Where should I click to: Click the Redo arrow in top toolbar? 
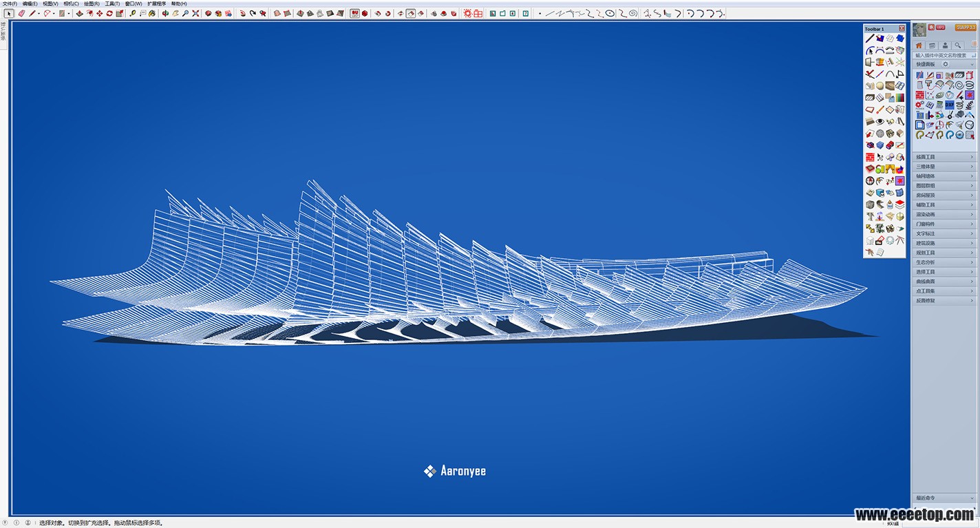point(253,13)
